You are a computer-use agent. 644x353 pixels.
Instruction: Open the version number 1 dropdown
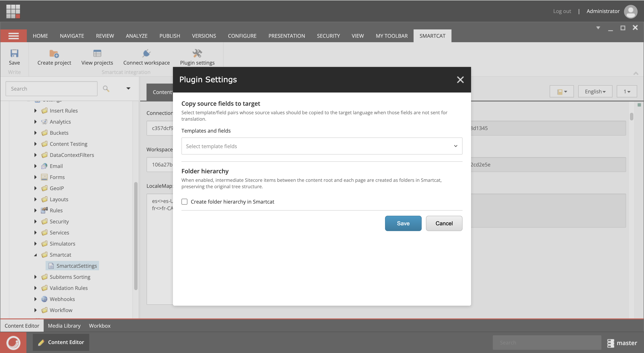[x=627, y=92]
